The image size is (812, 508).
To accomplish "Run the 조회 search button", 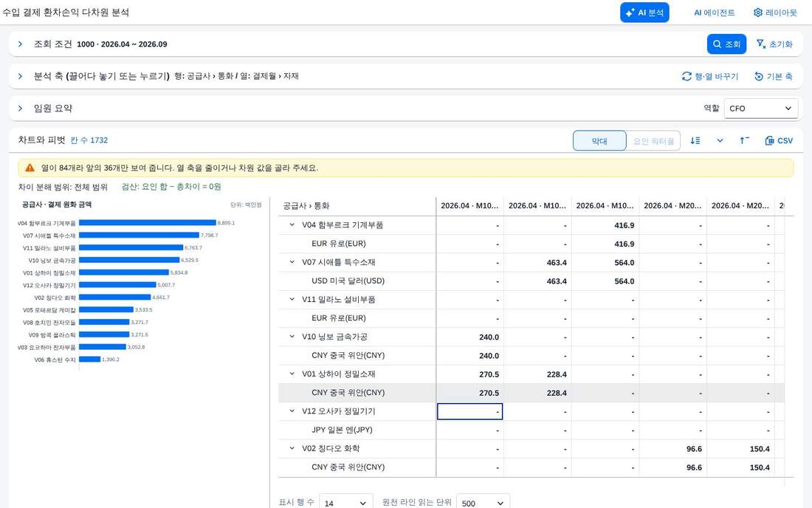I will pos(726,44).
